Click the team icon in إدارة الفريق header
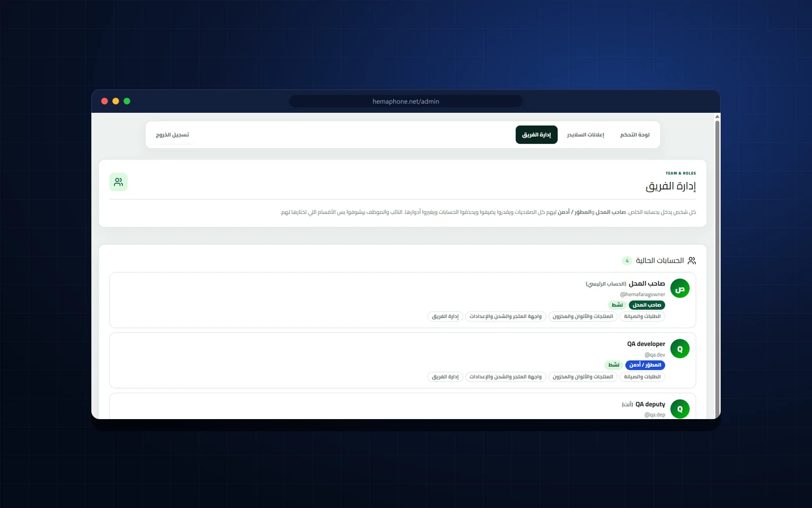 118,182
